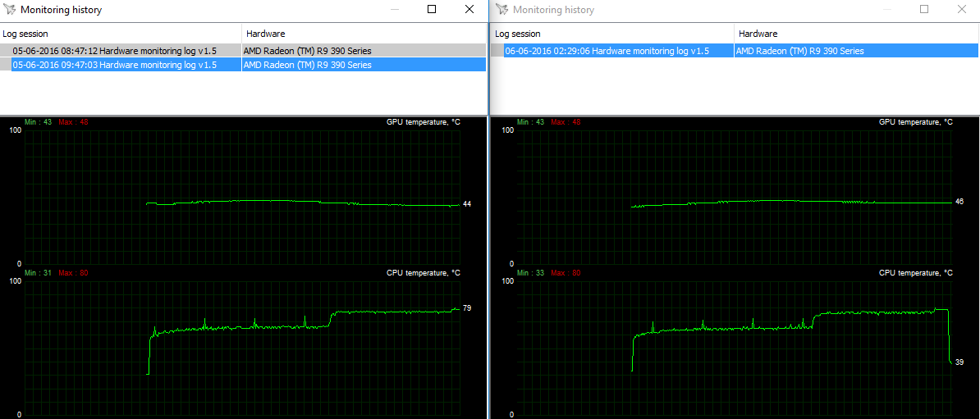The image size is (980, 419).
Task: Click the CPU value 79 in left graph
Action: (x=467, y=307)
